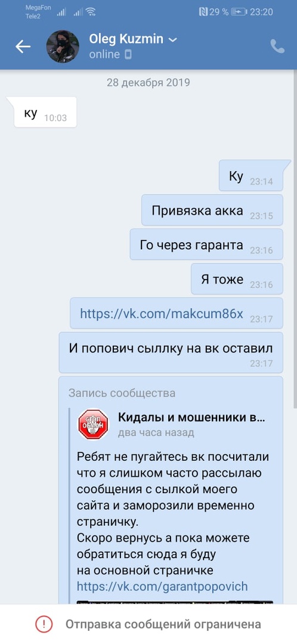The width and height of the screenshot is (297, 644).
Task: Open the https://vk.com/makcum86x link
Action: tap(162, 314)
